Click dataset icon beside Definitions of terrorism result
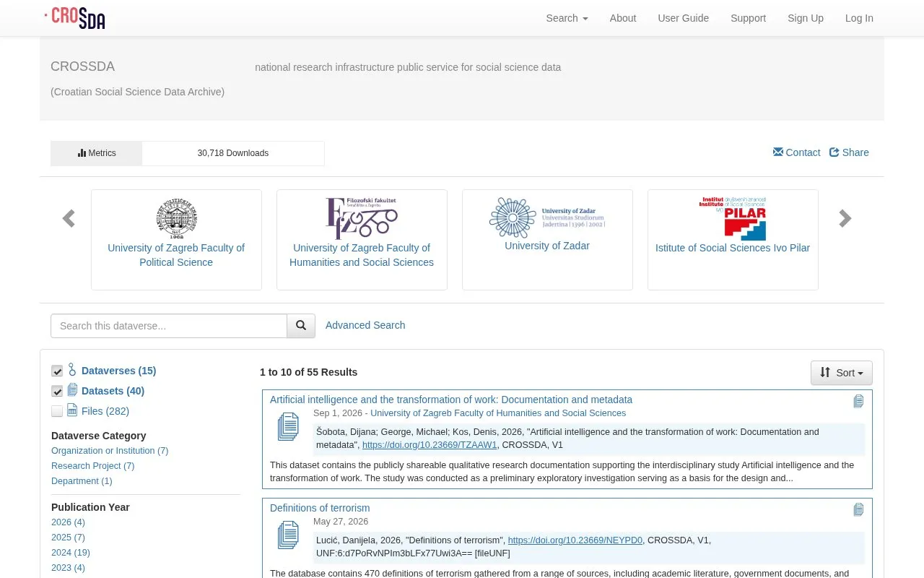Viewport: 924px width, 578px height. pyautogui.click(x=288, y=535)
